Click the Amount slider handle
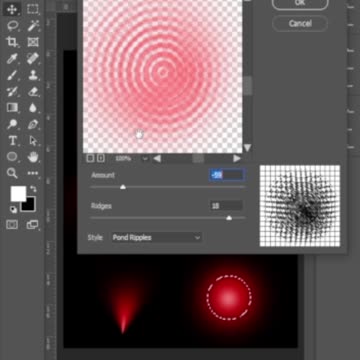 point(123,187)
